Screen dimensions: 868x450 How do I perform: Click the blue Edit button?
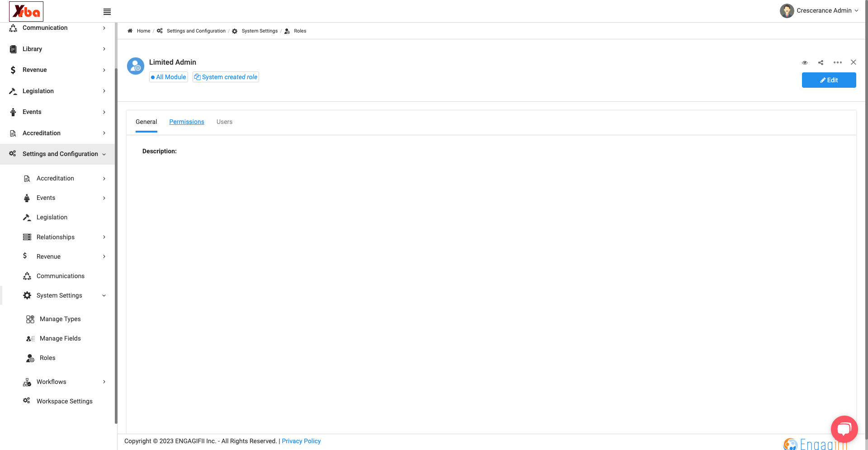click(x=829, y=80)
